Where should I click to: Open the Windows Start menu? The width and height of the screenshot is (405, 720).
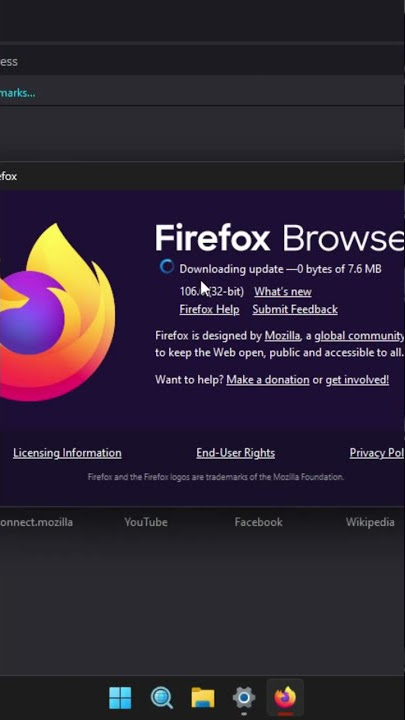[120, 698]
